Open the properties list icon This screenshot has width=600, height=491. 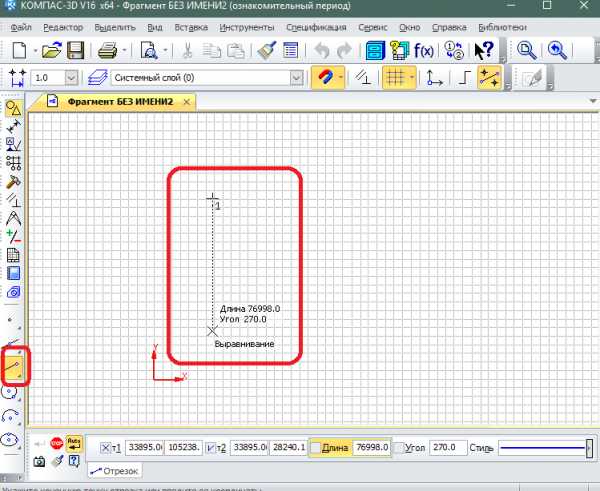[x=290, y=50]
